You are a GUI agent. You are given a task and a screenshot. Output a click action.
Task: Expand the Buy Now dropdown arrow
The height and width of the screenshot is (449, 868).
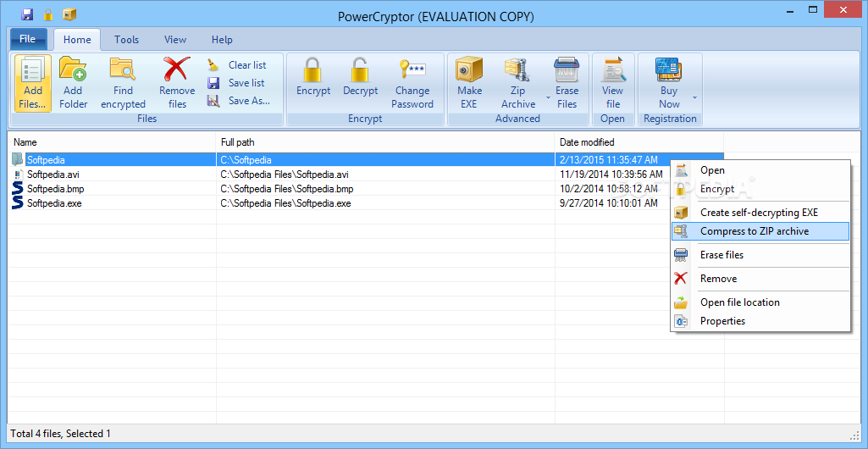click(x=694, y=98)
